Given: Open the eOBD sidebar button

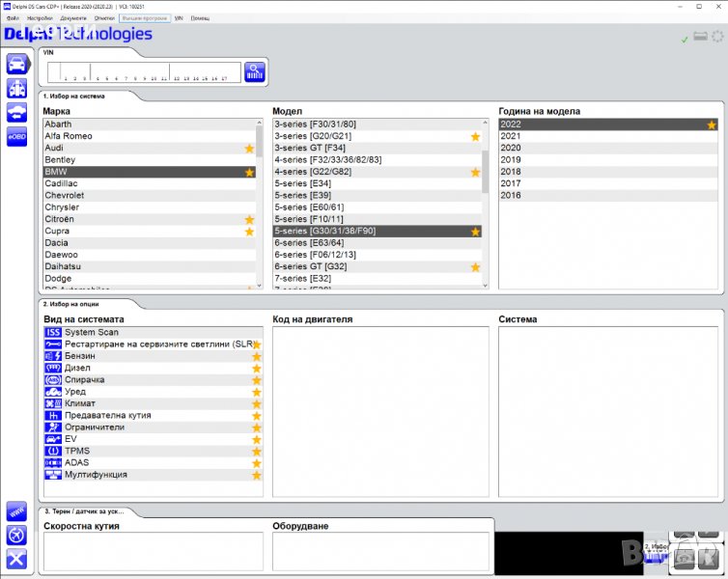Looking at the screenshot, I should 16,137.
